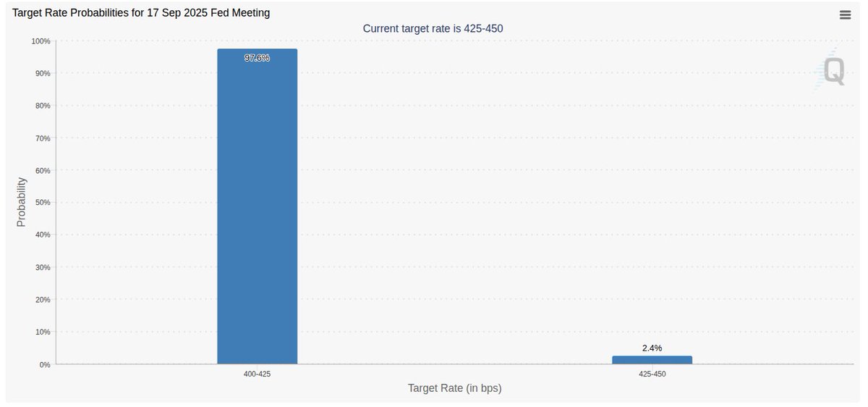Click the '425-450' x-axis category label
This screenshot has height=407, width=868.
tap(652, 374)
